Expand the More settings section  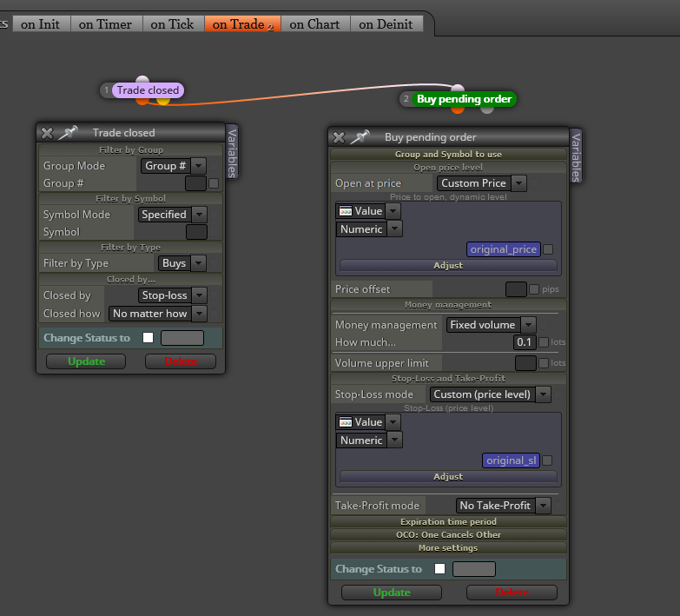coord(448,548)
